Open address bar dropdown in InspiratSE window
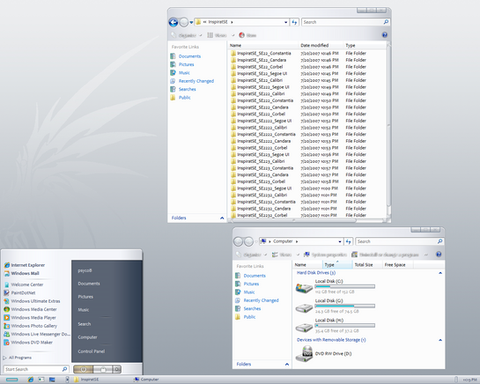The width and height of the screenshot is (480, 384). tap(286, 22)
